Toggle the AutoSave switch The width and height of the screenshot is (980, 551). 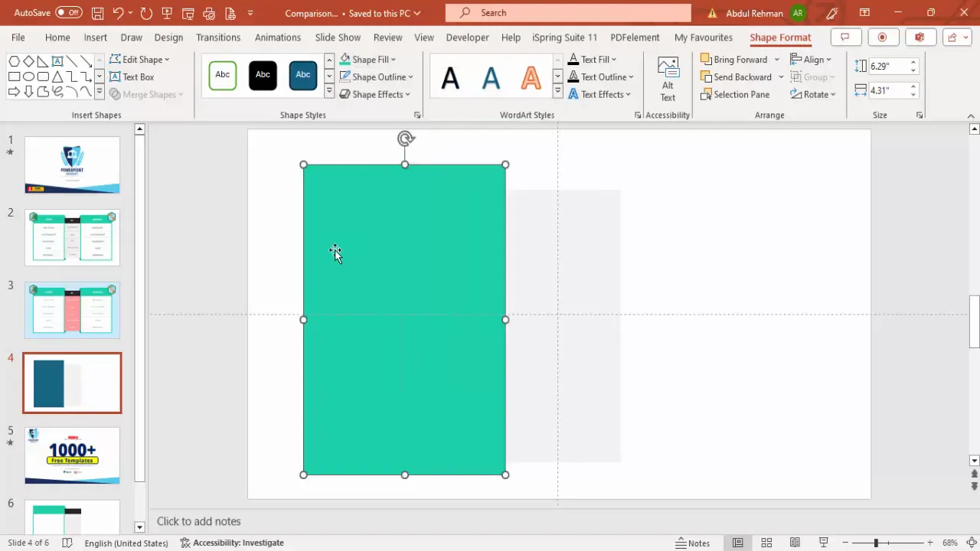tap(68, 13)
